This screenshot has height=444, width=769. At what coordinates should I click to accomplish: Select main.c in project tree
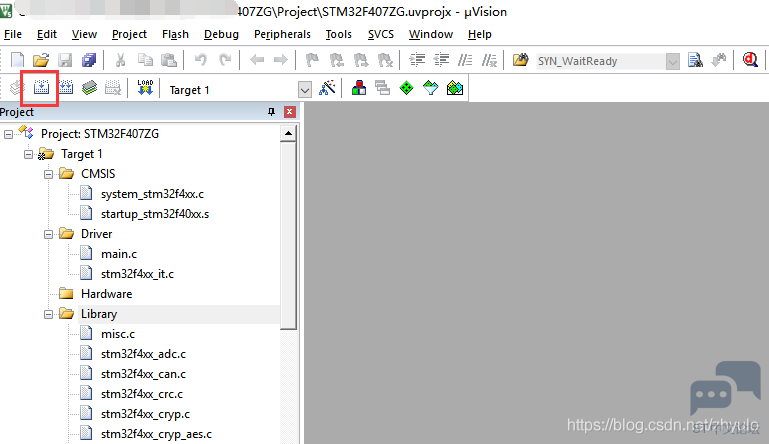click(x=119, y=254)
